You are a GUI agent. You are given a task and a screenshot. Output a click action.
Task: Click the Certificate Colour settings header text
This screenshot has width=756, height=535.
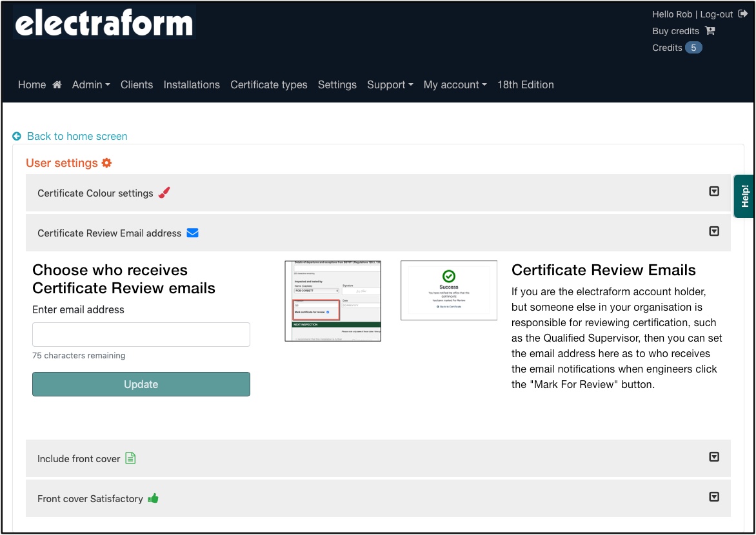coord(95,193)
